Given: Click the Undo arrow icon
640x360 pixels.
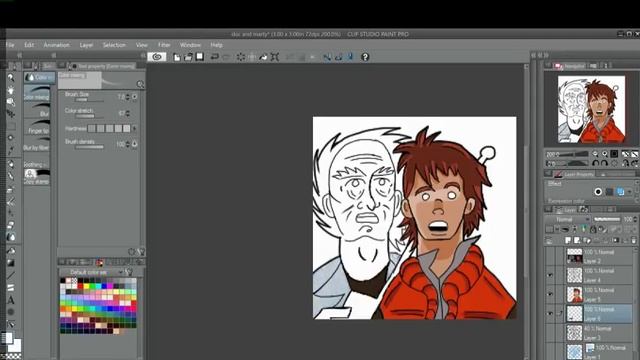Looking at the screenshot, I should click(215, 57).
